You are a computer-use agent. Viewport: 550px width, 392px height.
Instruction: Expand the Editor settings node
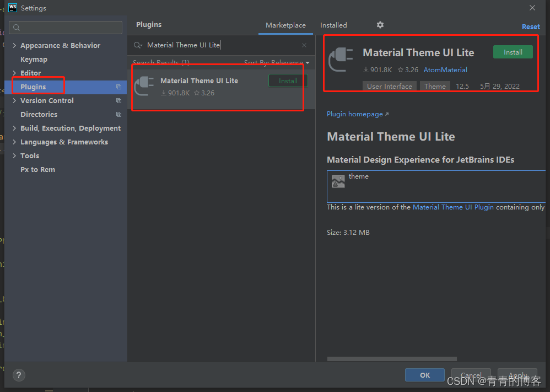click(14, 73)
